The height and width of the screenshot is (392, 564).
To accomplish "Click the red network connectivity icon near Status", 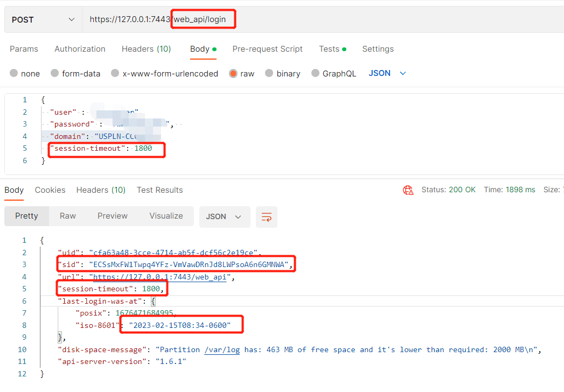I will pyautogui.click(x=408, y=190).
